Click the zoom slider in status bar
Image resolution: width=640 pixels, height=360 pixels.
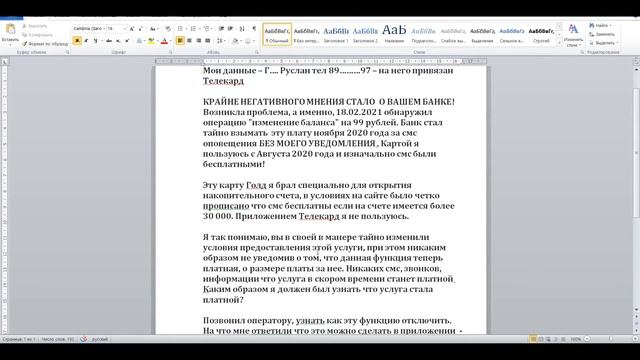click(611, 339)
